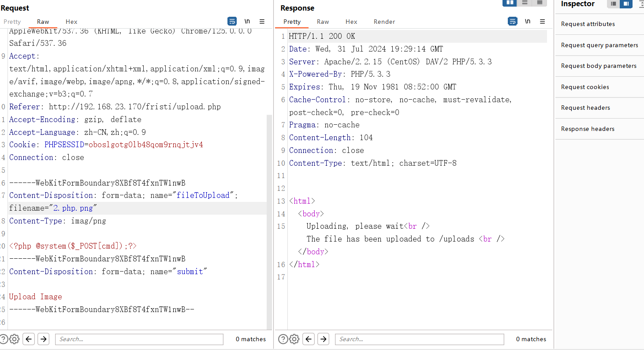The image size is (644, 350).
Task: Click the "fileToUpload" name value
Action: coord(203,195)
